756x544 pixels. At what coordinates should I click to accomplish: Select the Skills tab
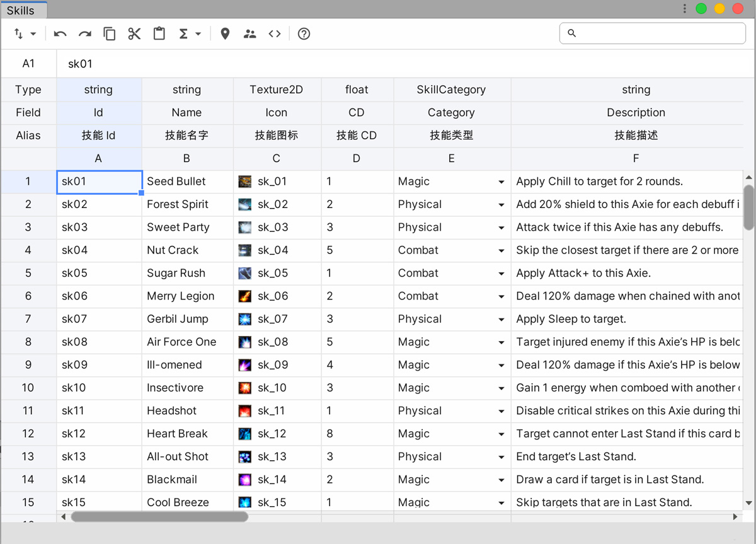point(24,9)
